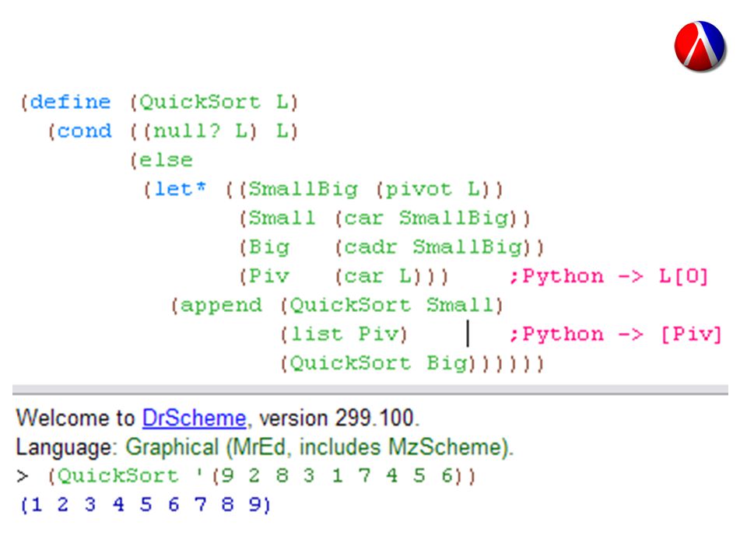The height and width of the screenshot is (560, 747).
Task: Click '(list Piv)' expression
Action: point(343,334)
